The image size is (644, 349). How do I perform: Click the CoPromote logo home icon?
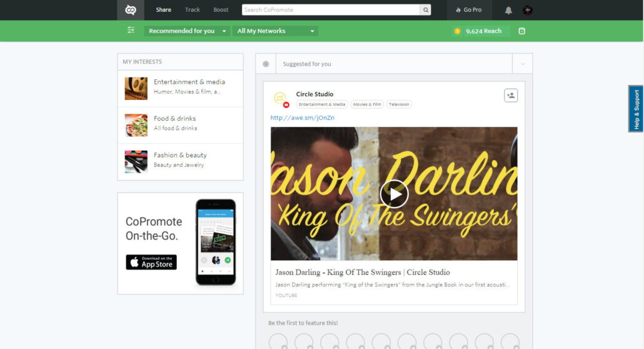click(x=131, y=10)
